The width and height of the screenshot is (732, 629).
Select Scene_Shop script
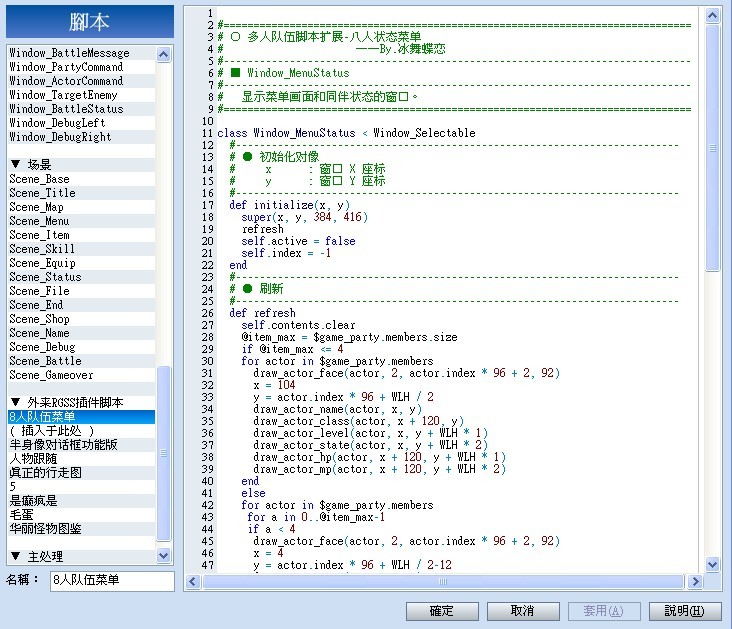click(81, 319)
